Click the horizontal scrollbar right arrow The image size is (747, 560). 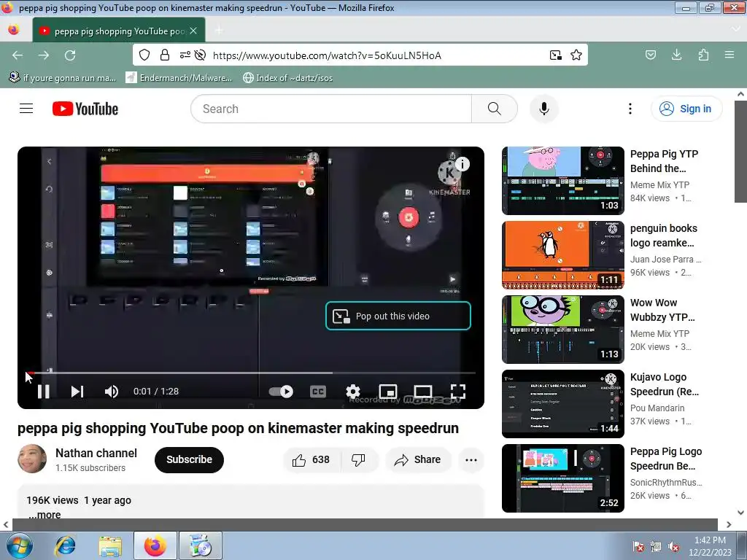pos(729,524)
